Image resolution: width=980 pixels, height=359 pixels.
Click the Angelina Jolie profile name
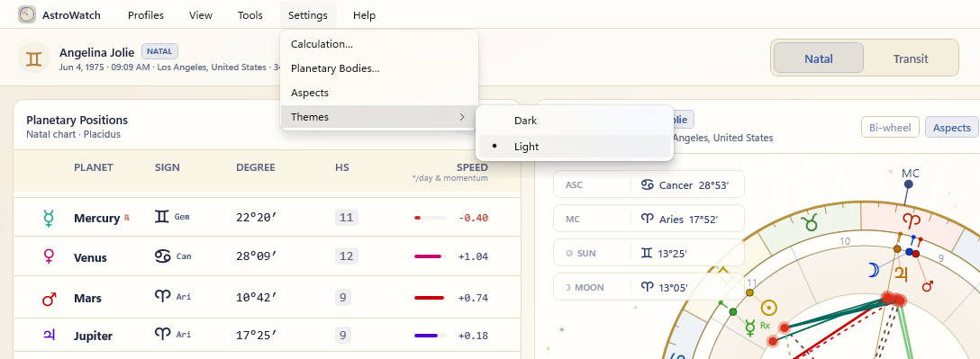tap(97, 52)
